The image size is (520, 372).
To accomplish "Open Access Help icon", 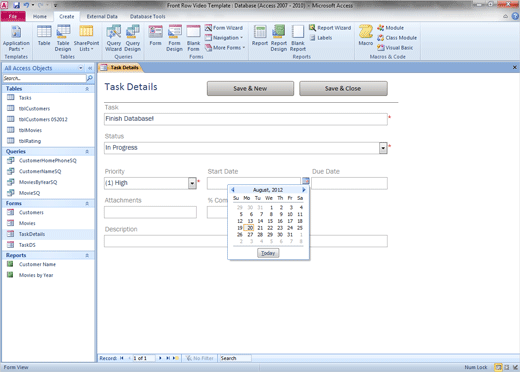I will pyautogui.click(x=515, y=16).
